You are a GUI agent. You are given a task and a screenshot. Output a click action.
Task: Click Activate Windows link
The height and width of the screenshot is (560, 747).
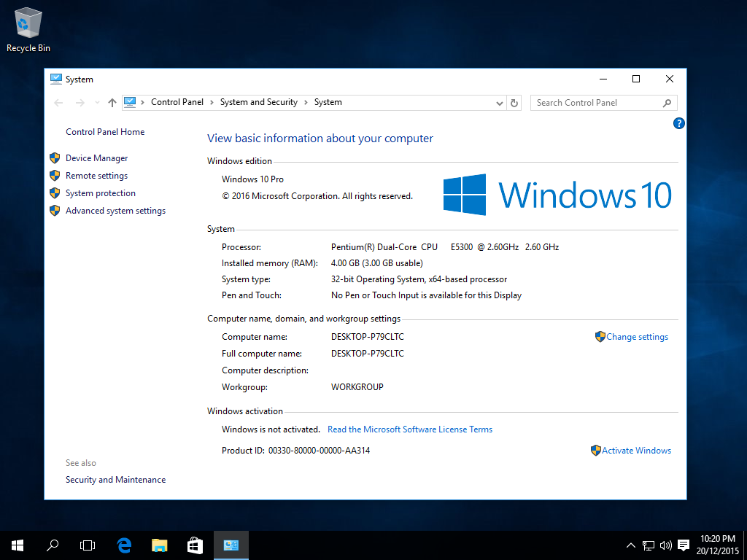click(636, 451)
